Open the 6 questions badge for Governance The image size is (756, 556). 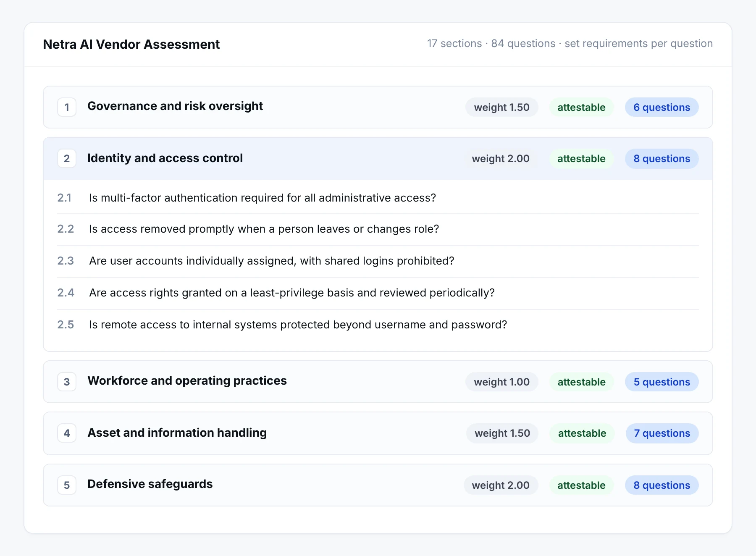(x=661, y=107)
